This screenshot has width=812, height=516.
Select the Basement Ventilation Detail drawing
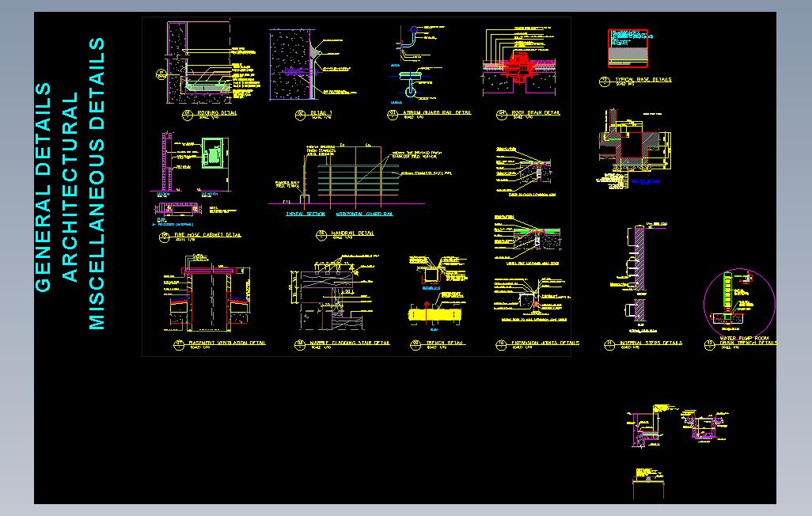[207, 293]
